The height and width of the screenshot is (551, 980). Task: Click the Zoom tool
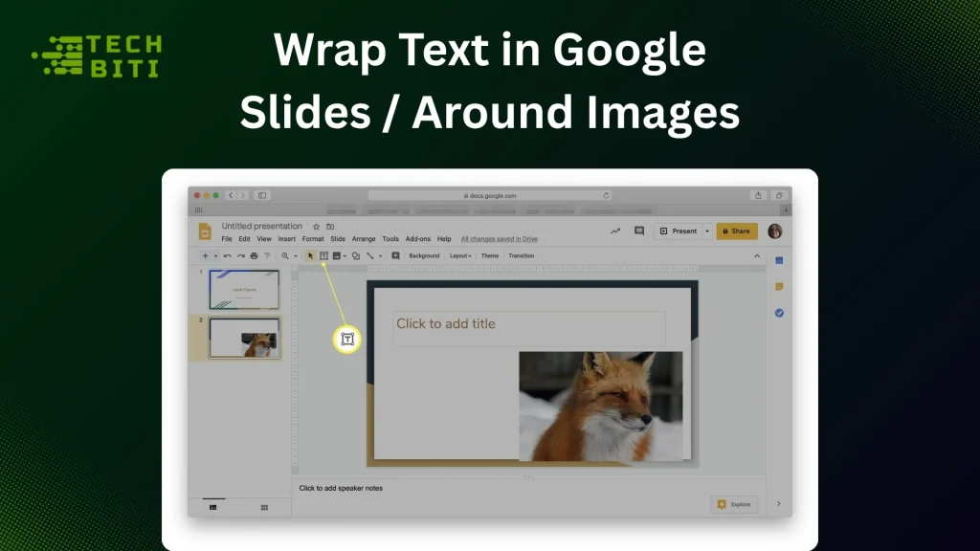pyautogui.click(x=286, y=255)
